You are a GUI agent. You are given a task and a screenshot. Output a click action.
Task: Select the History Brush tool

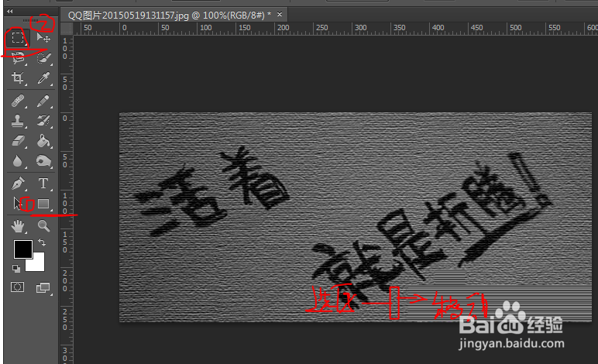43,121
